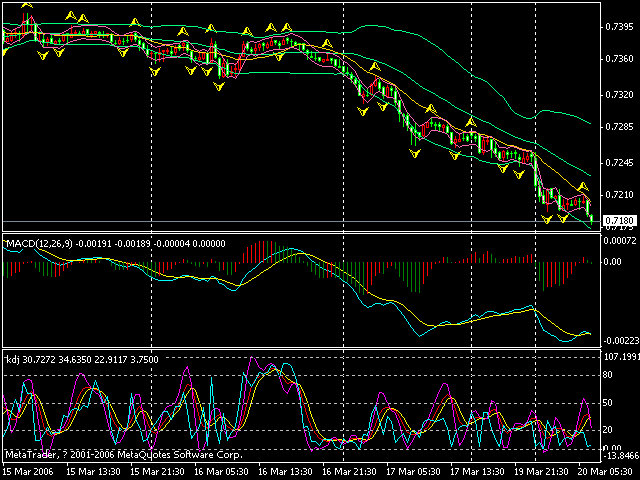Click the 80 level on kdj scale
640x480 pixels.
[607, 376]
